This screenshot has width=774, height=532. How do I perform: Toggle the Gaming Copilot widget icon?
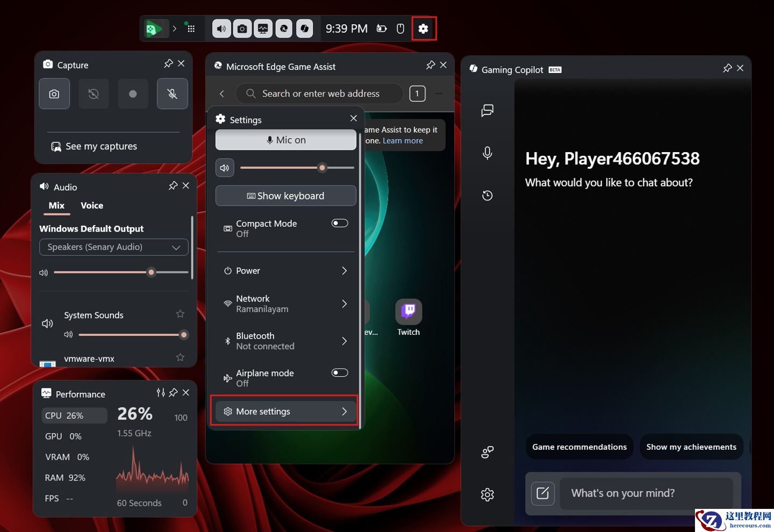[304, 28]
